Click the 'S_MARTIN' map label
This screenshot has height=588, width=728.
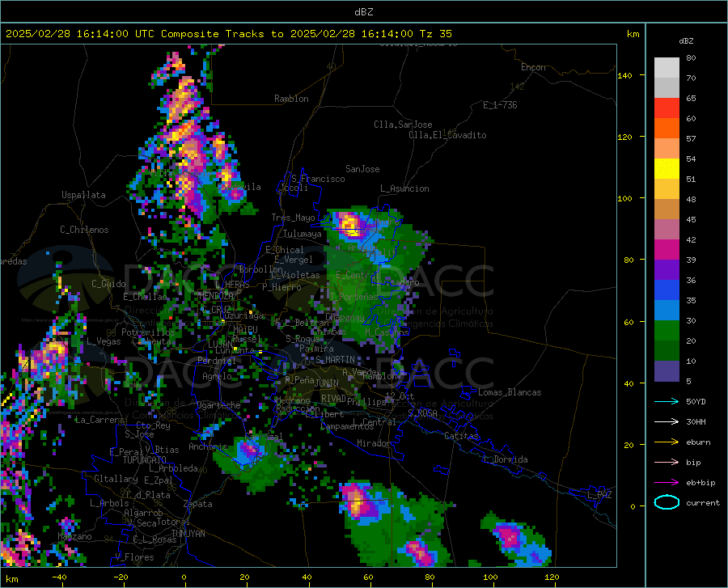pyautogui.click(x=335, y=360)
